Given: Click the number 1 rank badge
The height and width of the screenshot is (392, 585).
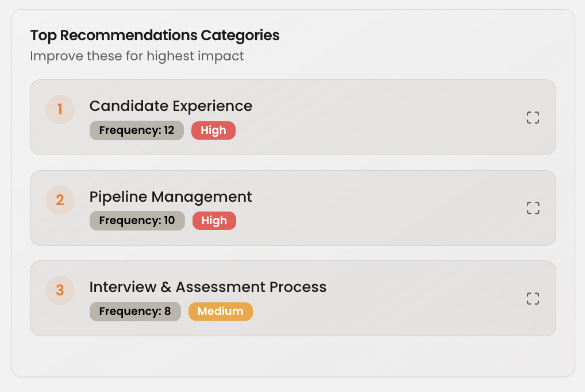Looking at the screenshot, I should (60, 109).
